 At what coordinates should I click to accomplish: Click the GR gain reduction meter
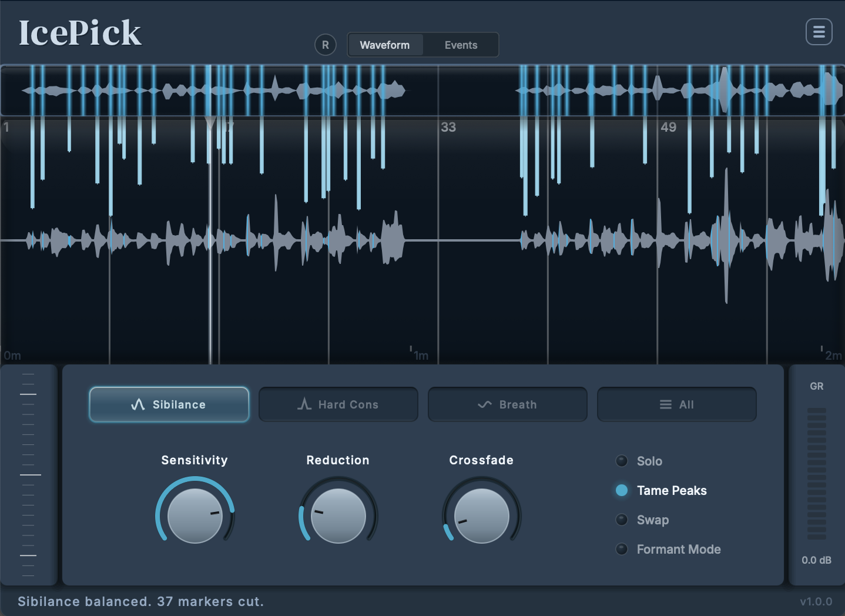point(817,473)
